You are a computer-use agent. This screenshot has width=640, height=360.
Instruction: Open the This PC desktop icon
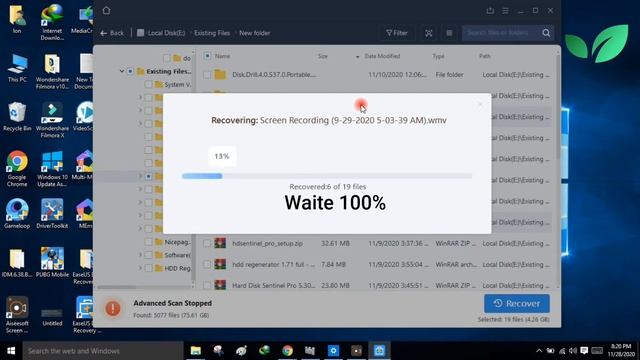(17, 68)
